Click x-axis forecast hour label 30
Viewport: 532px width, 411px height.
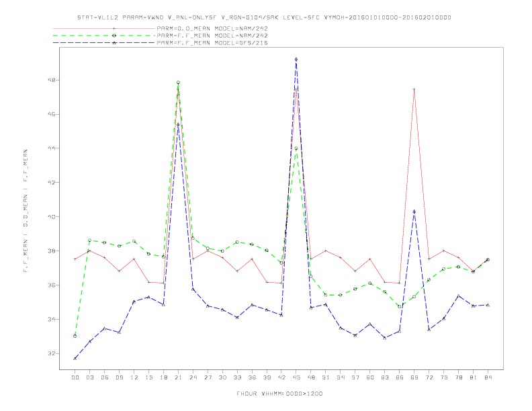222,377
